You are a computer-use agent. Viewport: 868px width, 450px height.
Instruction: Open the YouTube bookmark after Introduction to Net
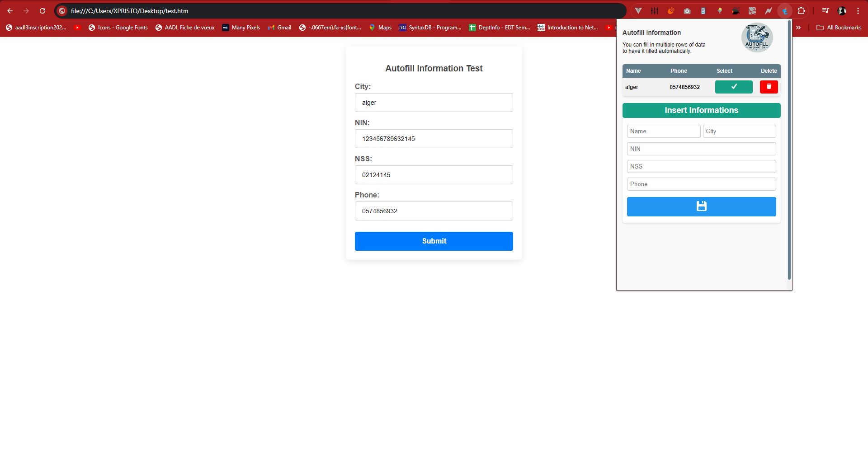[x=609, y=28]
